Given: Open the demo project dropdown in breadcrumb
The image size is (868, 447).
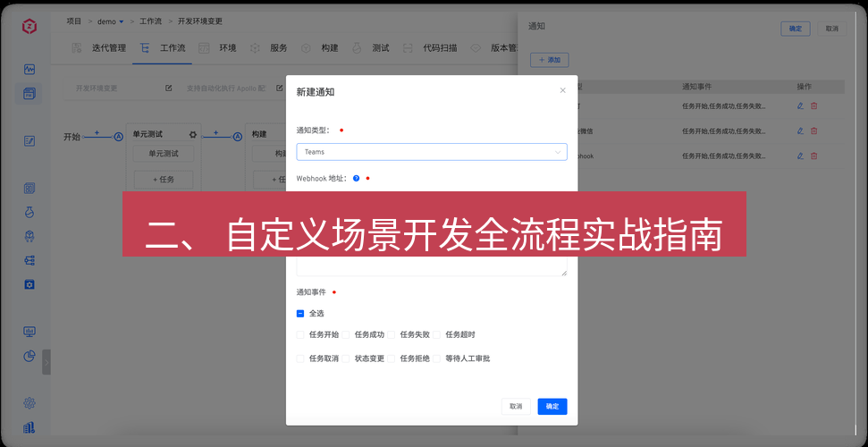Looking at the screenshot, I should coord(110,21).
